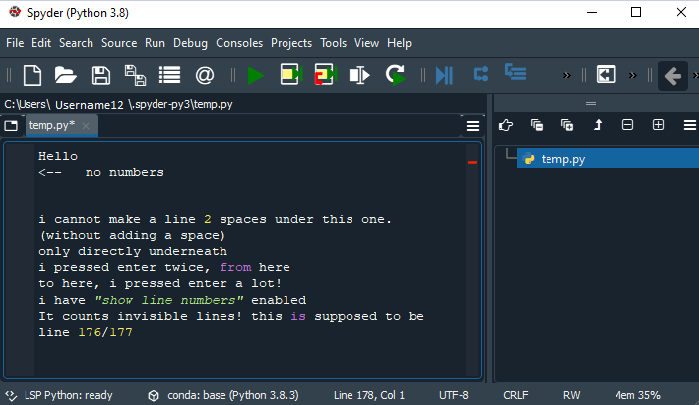This screenshot has height=405, width=699.
Task: Click the Line 178, Col 1 indicator
Action: coord(369,395)
